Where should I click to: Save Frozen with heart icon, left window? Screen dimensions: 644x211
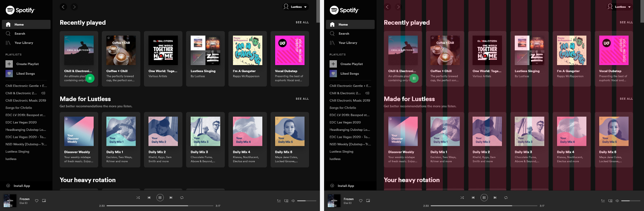(36, 201)
